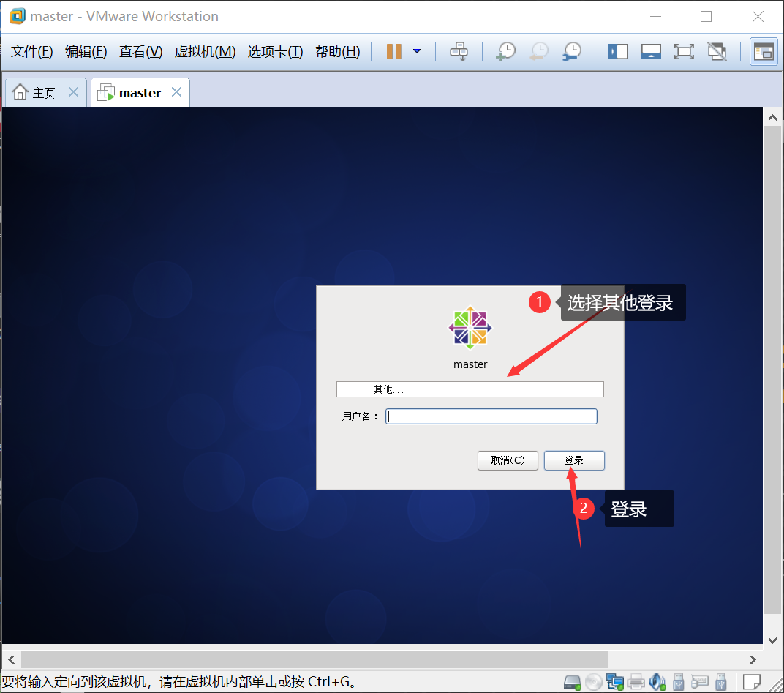Pause the virtual machine with the suspend icon

point(394,51)
